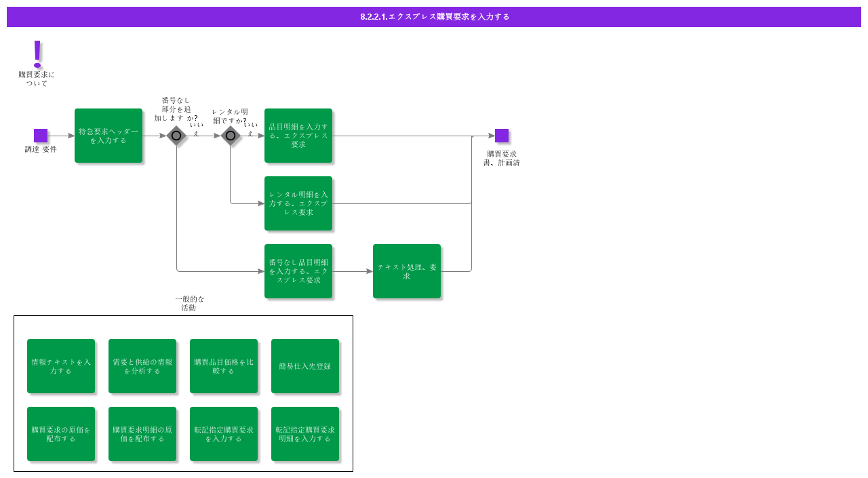Toggle the レンタル明細ですか decision gateway

231,136
